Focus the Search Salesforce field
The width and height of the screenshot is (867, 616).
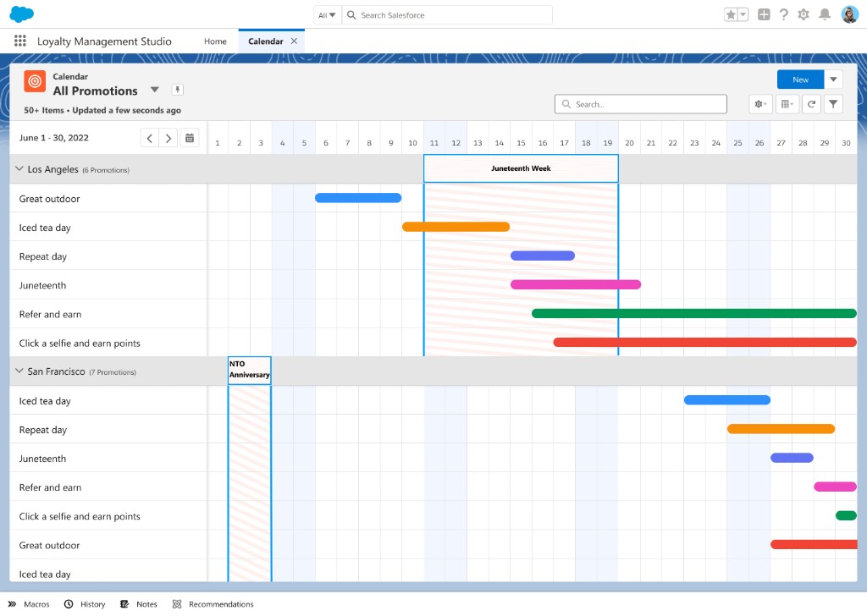[447, 15]
